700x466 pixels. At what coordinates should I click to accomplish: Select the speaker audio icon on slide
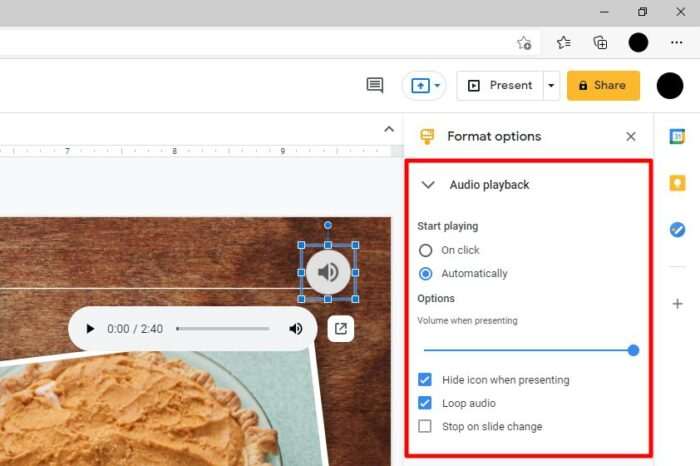click(x=328, y=272)
